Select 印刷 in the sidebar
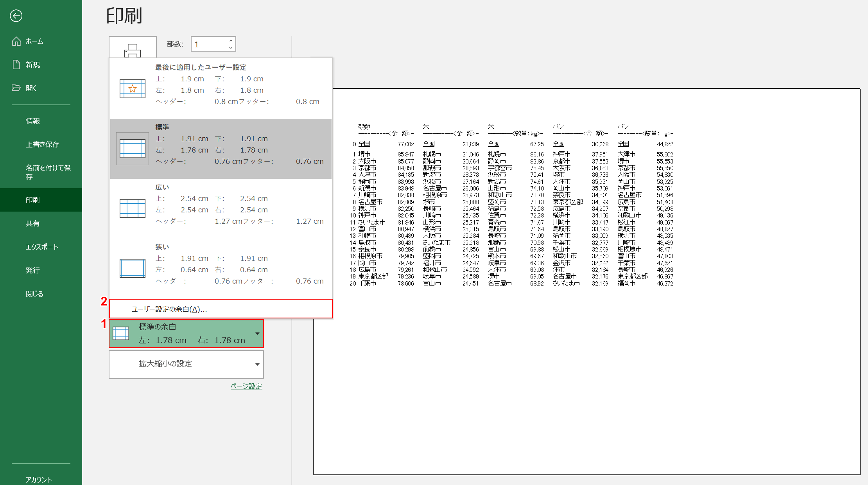The height and width of the screenshot is (485, 868). click(41, 200)
